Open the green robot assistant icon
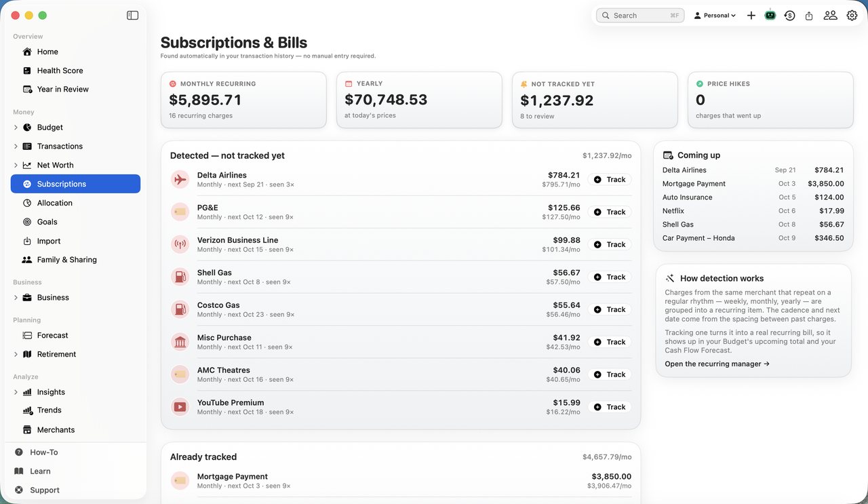The height and width of the screenshot is (504, 868). pyautogui.click(x=770, y=15)
